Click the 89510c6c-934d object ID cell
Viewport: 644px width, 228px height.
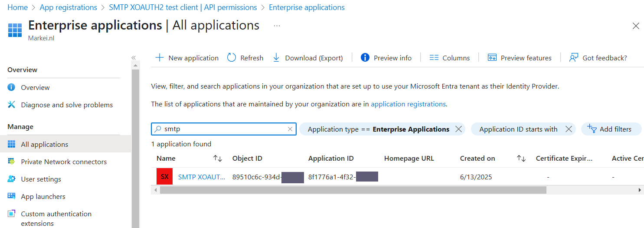268,177
